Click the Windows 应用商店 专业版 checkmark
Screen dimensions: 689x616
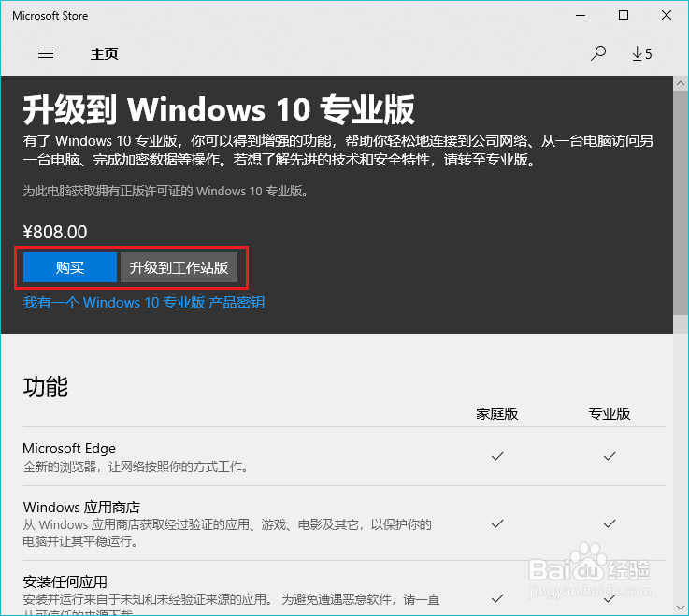610,523
